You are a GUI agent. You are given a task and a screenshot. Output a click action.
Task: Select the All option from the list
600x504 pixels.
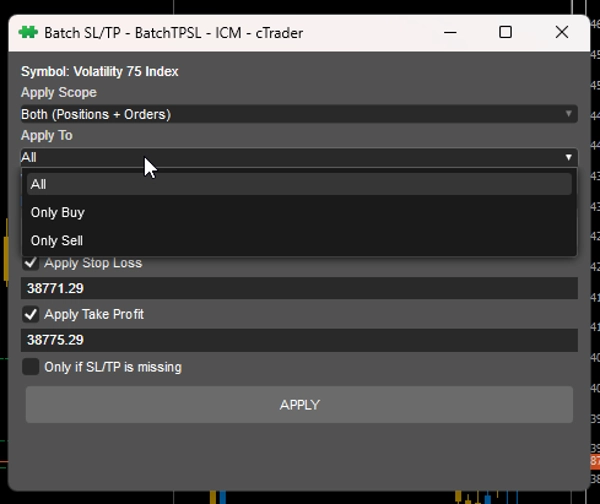point(299,184)
